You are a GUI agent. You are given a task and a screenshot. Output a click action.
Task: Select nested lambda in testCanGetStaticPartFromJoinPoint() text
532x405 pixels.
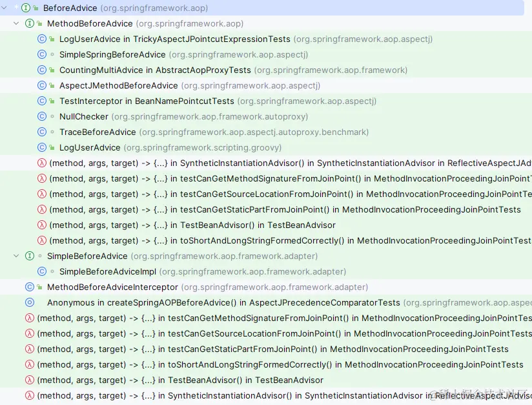point(285,209)
